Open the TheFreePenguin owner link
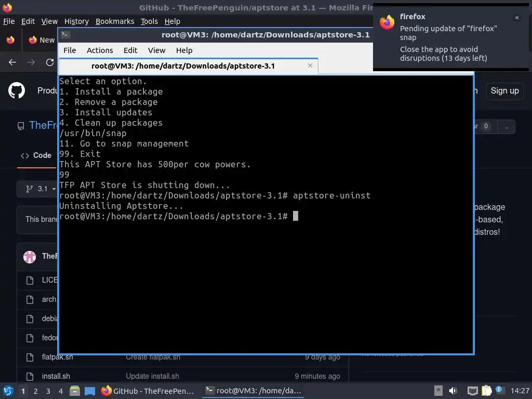 pyautogui.click(x=43, y=125)
